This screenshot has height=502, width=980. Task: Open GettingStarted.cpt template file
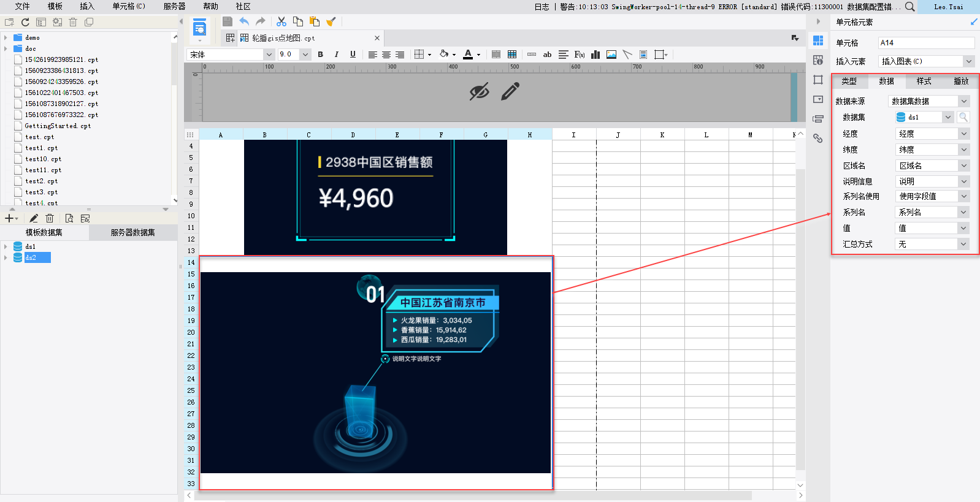(x=57, y=126)
